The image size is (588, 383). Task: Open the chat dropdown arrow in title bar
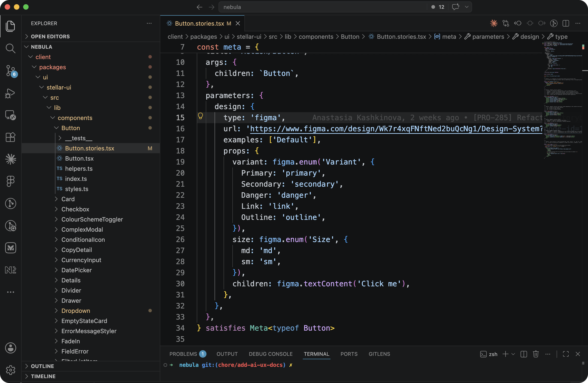(467, 7)
